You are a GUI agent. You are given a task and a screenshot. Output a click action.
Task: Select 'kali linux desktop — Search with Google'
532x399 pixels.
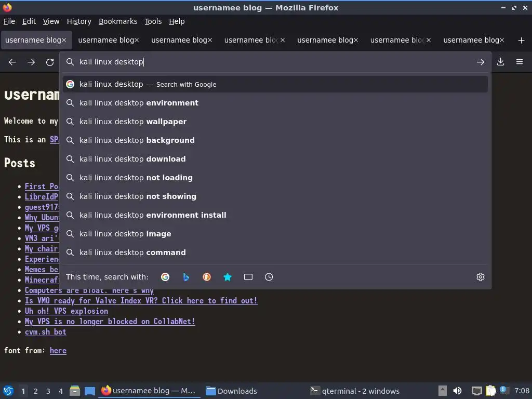[275, 84]
